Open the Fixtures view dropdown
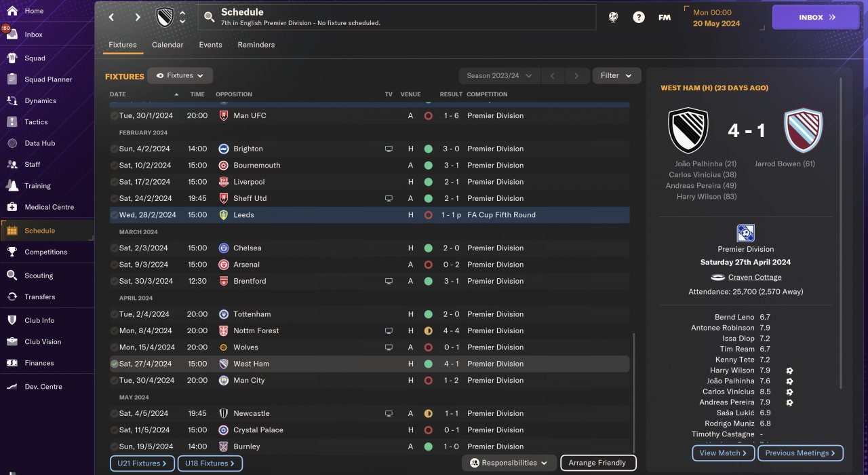The image size is (868, 475). click(180, 75)
